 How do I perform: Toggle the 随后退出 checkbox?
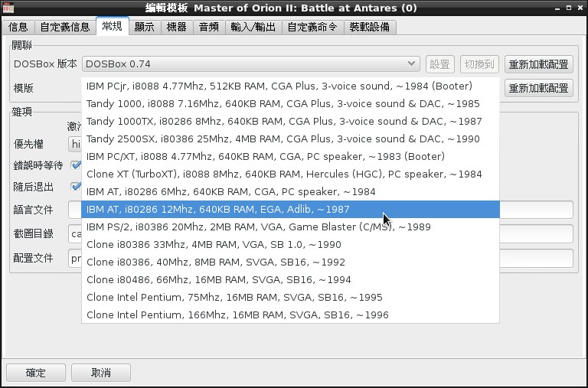(77, 186)
